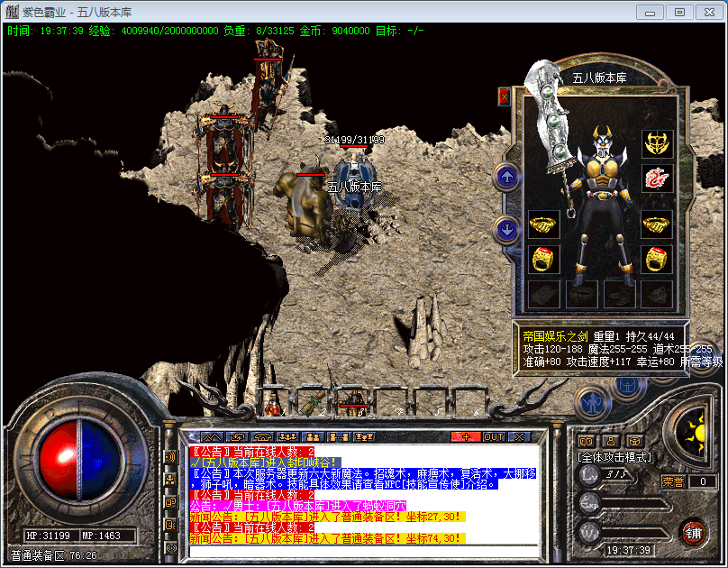Click the curved-arrow icon in chat toolbar

pyautogui.click(x=237, y=437)
